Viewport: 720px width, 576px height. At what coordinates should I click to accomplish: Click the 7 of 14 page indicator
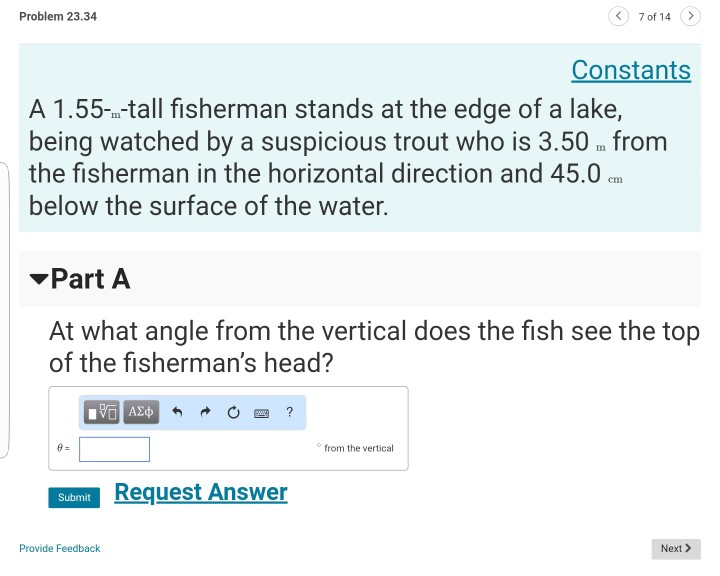point(654,17)
